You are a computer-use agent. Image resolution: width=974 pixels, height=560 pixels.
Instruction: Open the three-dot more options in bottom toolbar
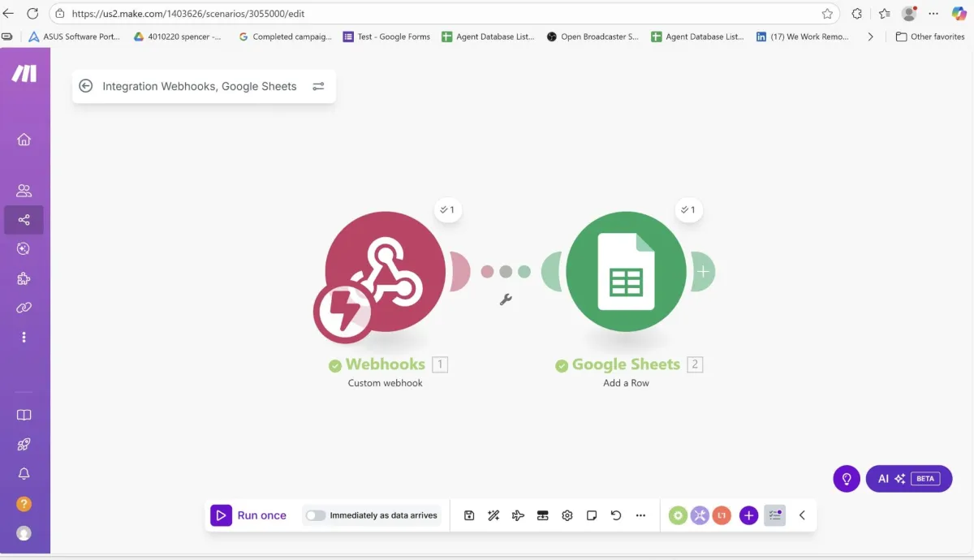click(x=640, y=515)
